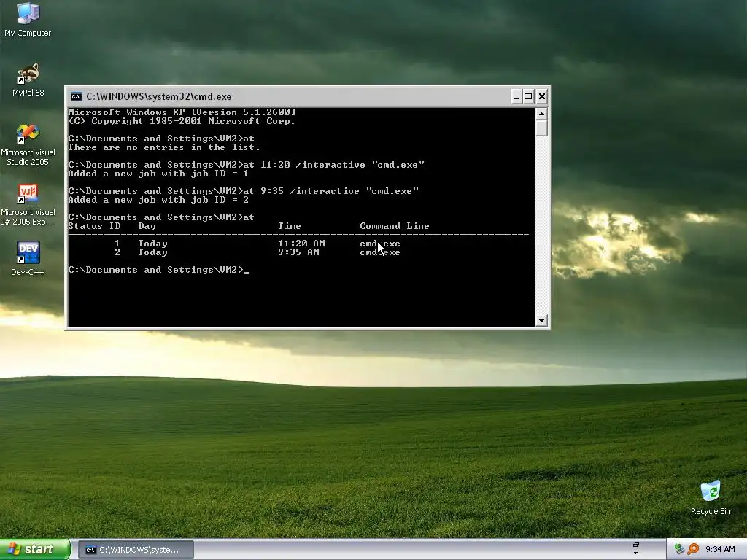Click the 'Status ID' column header text
The height and width of the screenshot is (560, 747).
click(94, 226)
